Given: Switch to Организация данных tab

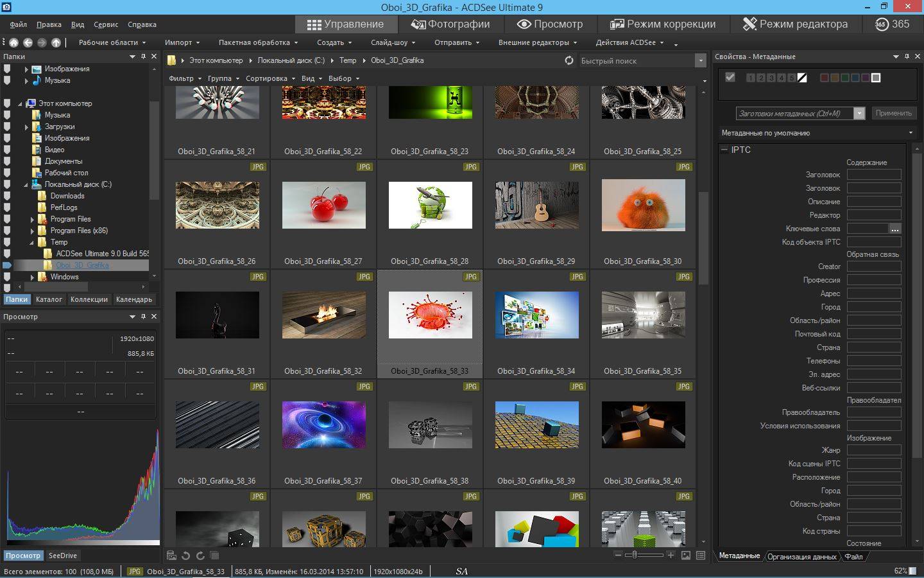Looking at the screenshot, I should pos(802,557).
